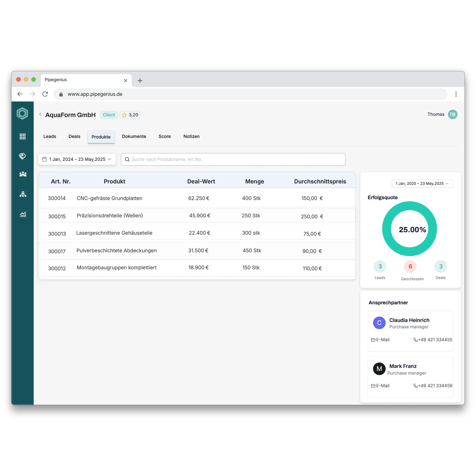Click Mark Franz's phone number link
The width and height of the screenshot is (476, 476).
tap(433, 386)
